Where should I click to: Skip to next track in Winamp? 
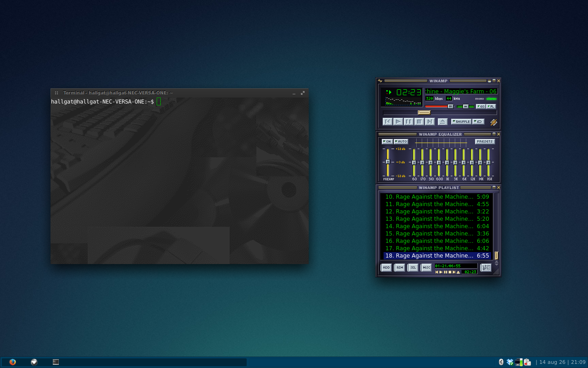(430, 121)
